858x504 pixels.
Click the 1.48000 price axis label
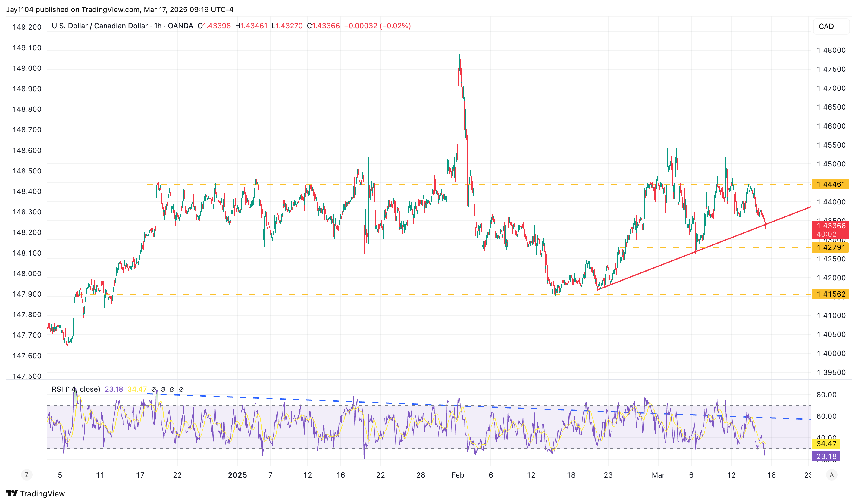coord(831,50)
